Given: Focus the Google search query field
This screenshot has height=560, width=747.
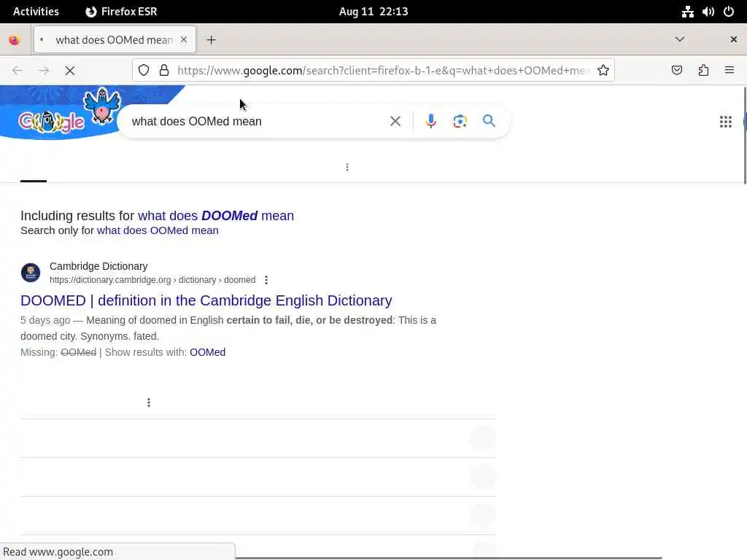Looking at the screenshot, I should (258, 122).
